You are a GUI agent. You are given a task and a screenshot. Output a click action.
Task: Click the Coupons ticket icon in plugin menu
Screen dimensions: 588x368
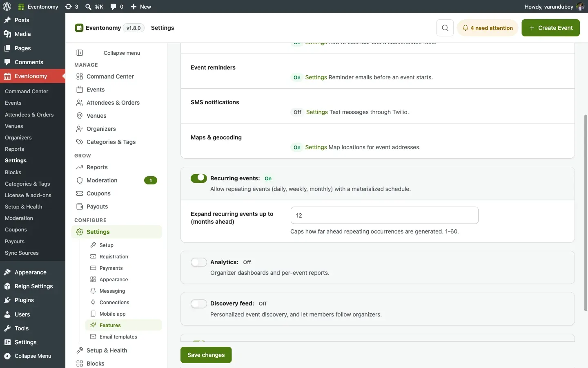coord(80,193)
